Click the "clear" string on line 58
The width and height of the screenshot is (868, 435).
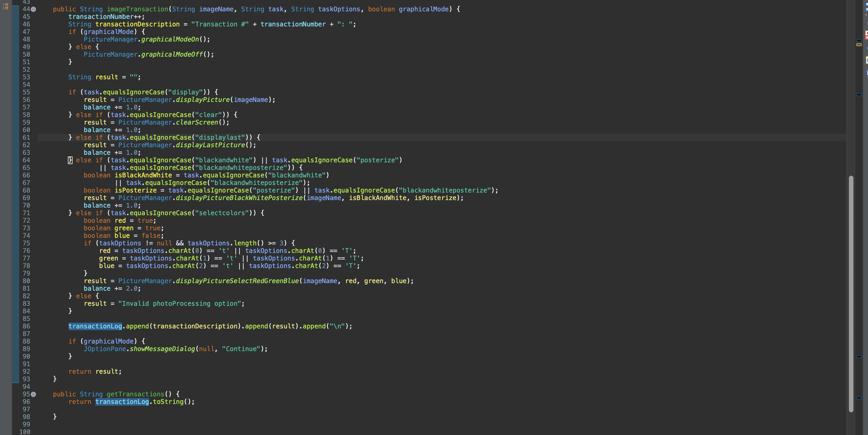[209, 115]
